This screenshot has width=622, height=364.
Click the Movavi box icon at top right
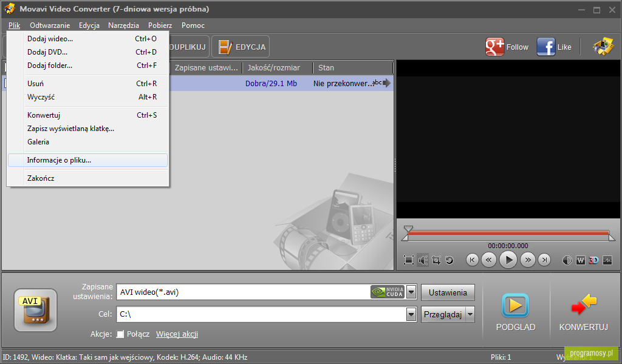pyautogui.click(x=603, y=46)
